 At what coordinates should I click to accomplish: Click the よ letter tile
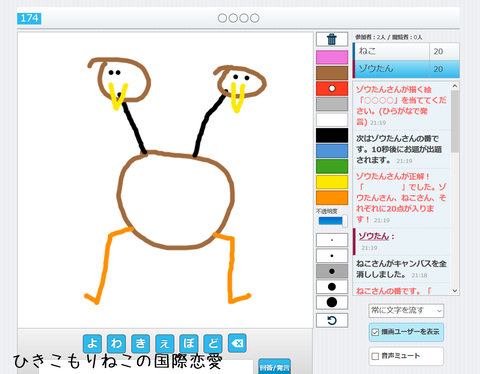click(x=92, y=343)
